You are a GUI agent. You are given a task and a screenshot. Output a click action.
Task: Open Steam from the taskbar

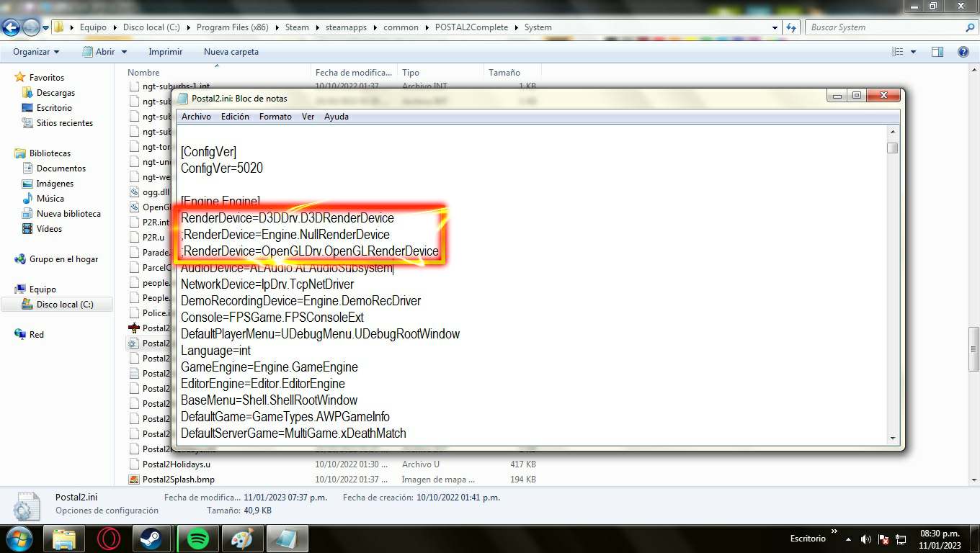tap(152, 539)
